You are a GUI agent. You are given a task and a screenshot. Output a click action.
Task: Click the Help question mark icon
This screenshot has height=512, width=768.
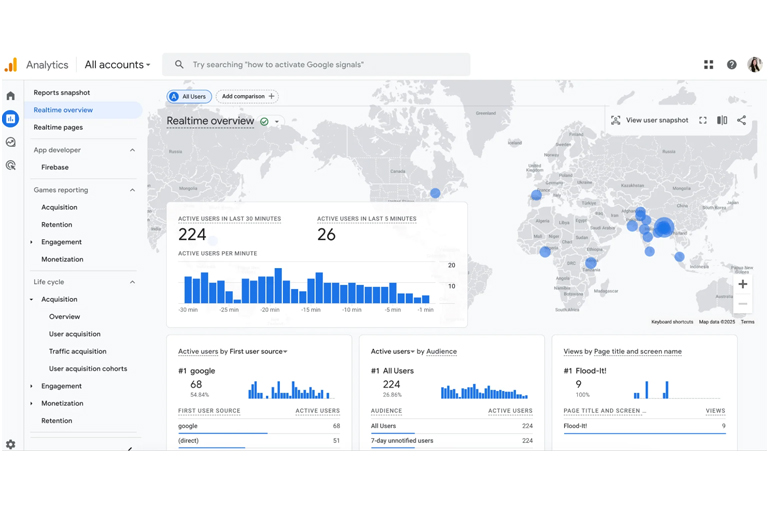tap(731, 65)
